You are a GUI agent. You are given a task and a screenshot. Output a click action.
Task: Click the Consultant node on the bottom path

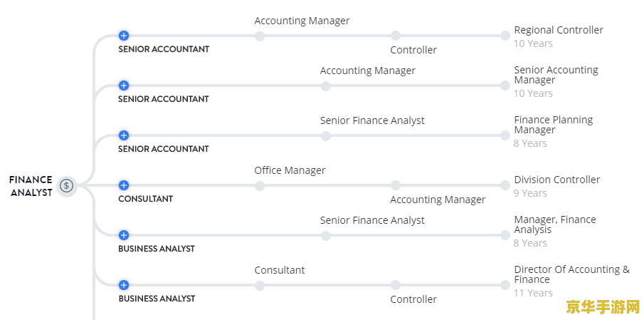click(260, 286)
